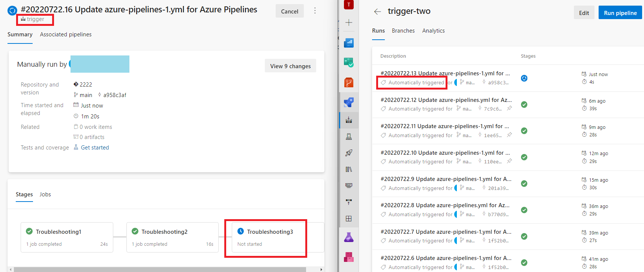Open run #20220722.8 Update azure-pipelines.yml
Image resolution: width=644 pixels, height=272 pixels.
point(445,205)
